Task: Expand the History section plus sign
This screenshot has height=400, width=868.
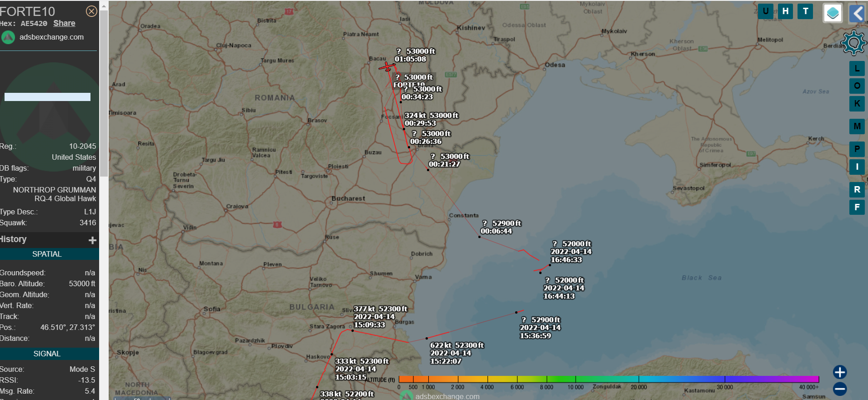Action: [x=92, y=240]
